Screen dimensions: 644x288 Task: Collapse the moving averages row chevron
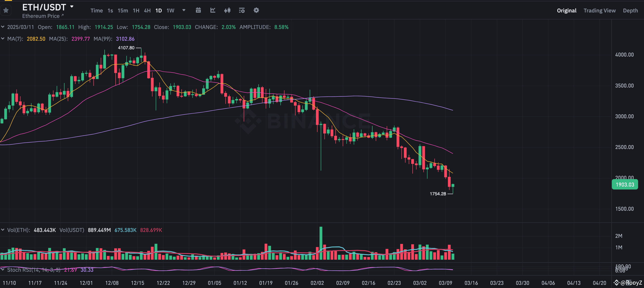point(3,39)
